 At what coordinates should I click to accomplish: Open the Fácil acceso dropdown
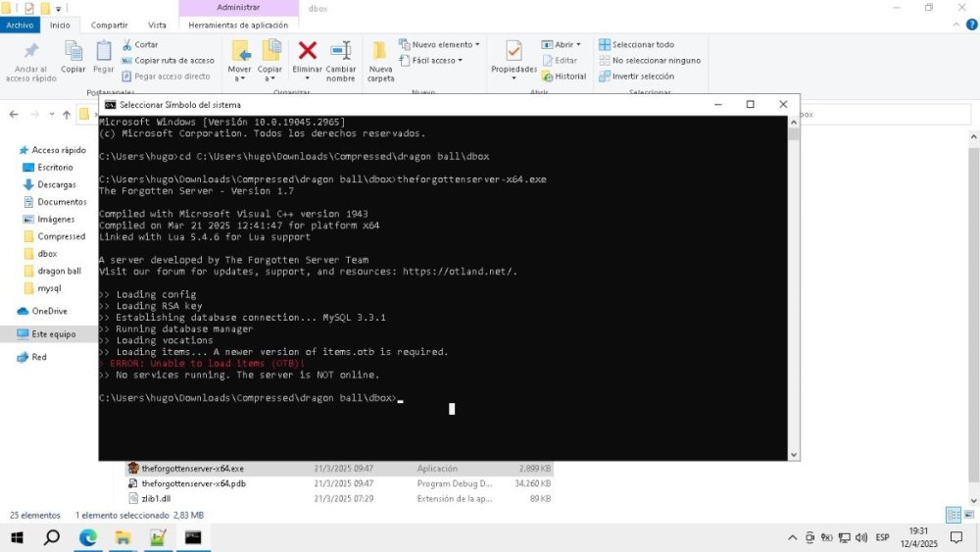(437, 60)
